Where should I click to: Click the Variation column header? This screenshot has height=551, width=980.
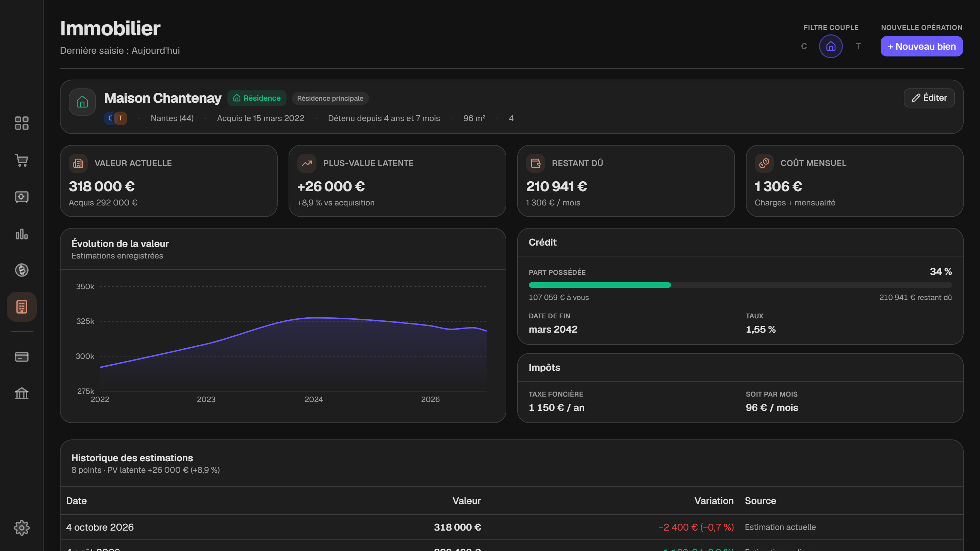pyautogui.click(x=714, y=501)
